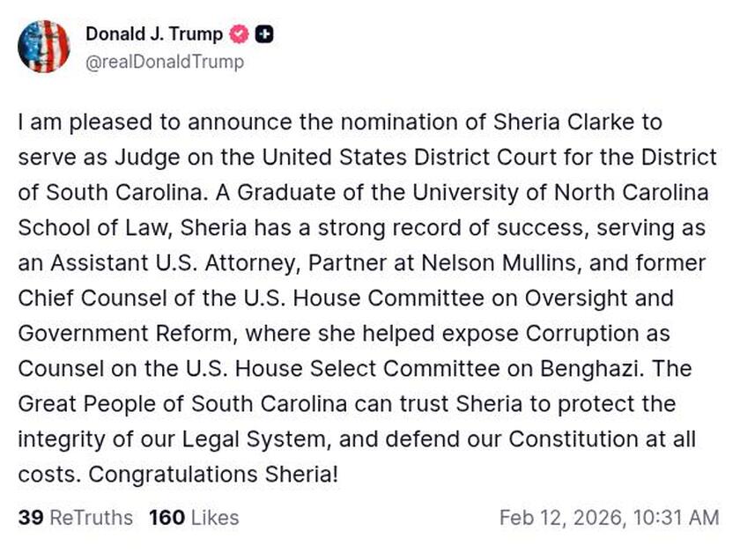Open the Donald J. Trump display name
740x560 pixels.
pyautogui.click(x=154, y=35)
